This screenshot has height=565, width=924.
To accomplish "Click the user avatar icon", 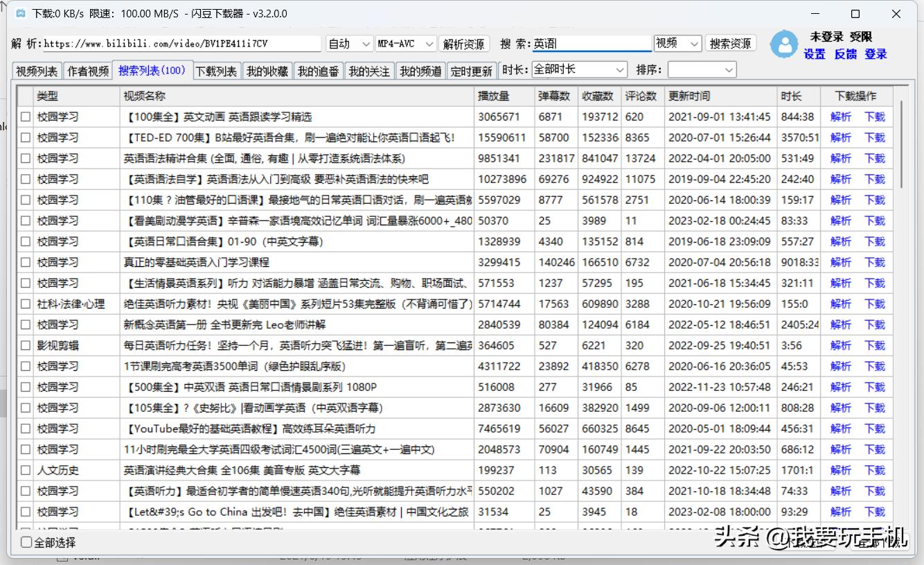I will (785, 44).
